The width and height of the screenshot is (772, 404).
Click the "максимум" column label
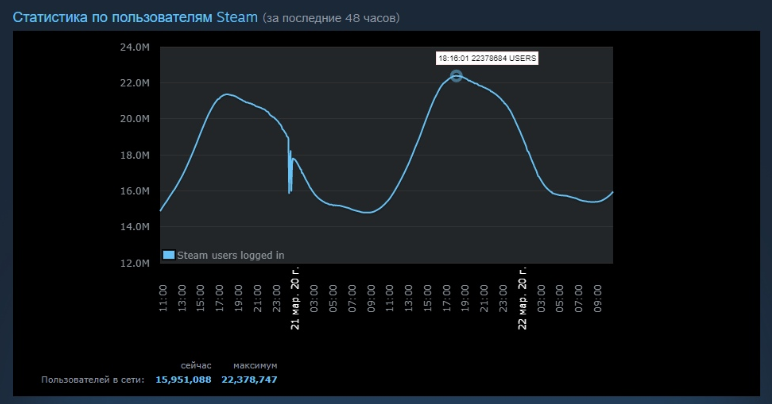tap(255, 366)
